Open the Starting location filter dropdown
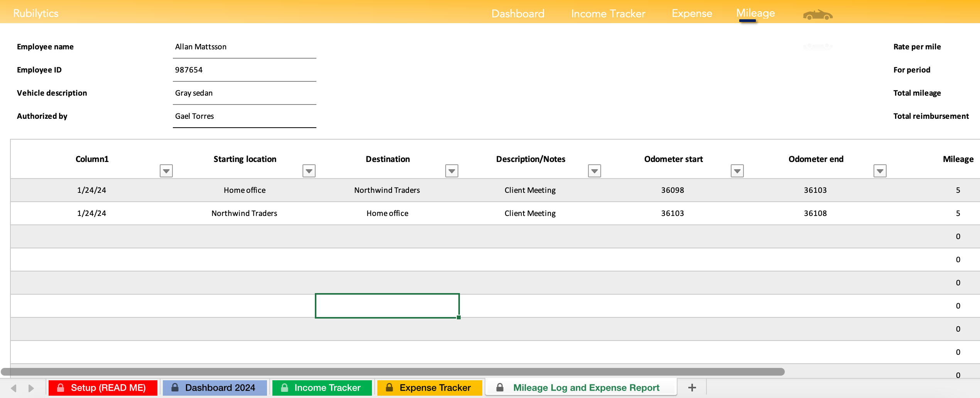This screenshot has height=398, width=980. [309, 170]
